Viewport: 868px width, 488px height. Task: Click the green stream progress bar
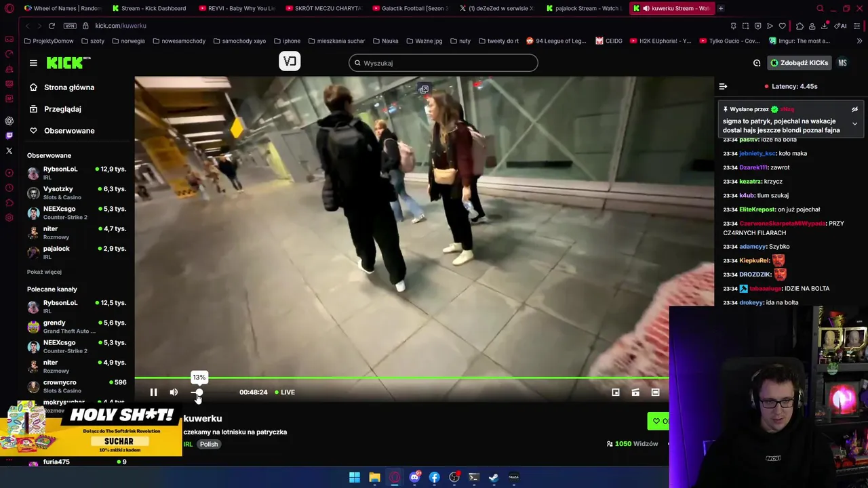point(401,378)
